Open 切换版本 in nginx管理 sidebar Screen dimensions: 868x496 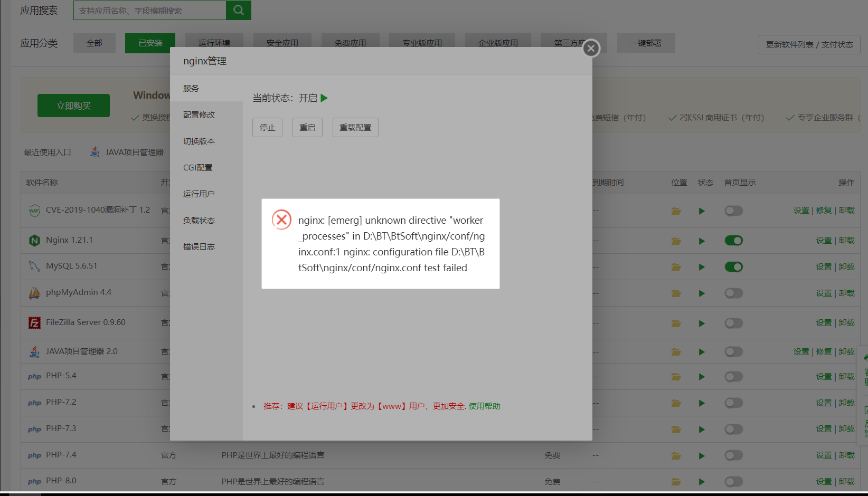tap(206, 141)
